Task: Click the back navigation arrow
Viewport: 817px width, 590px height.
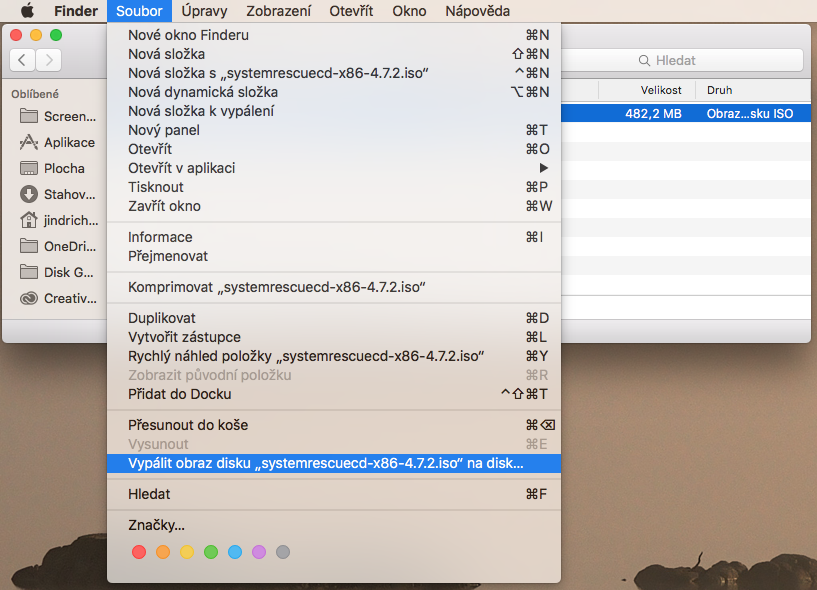Action: [22, 60]
